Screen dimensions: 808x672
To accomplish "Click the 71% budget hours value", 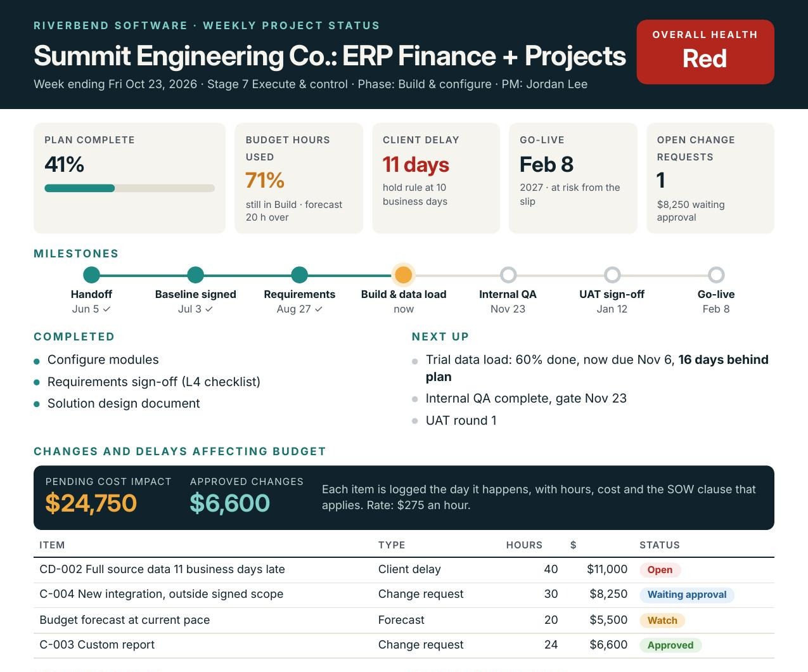I will (x=265, y=181).
